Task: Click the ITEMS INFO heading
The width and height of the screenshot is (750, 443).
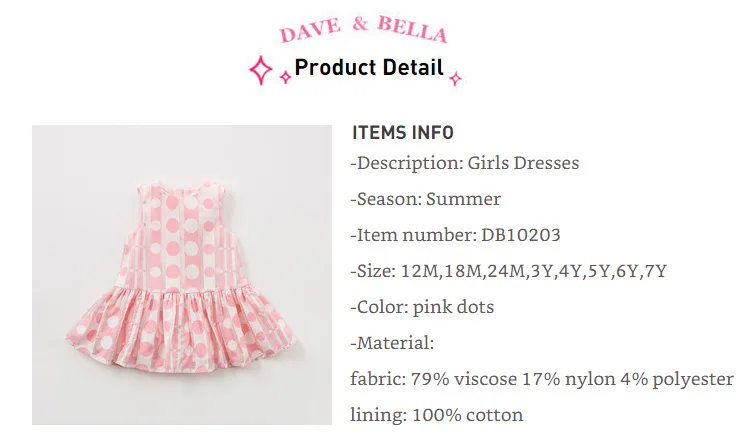Action: tap(403, 133)
